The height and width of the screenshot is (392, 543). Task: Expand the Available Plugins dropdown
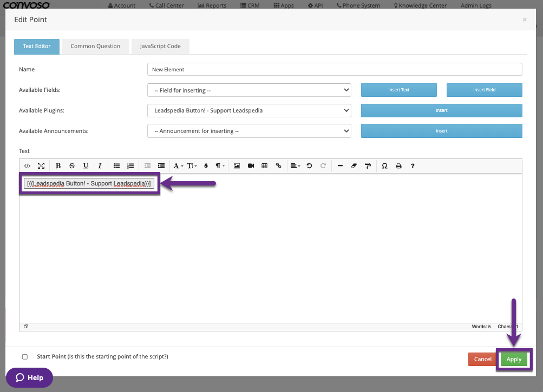[x=249, y=110]
